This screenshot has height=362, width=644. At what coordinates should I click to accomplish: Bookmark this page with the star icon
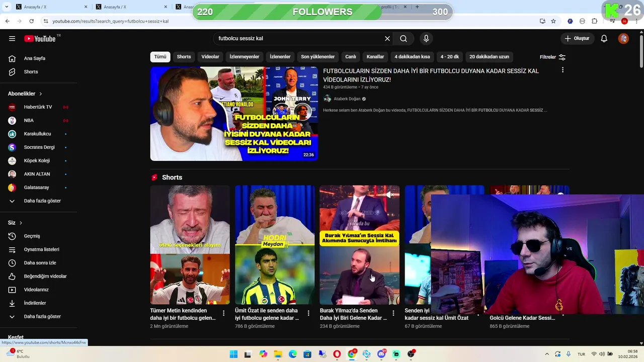[x=553, y=21]
